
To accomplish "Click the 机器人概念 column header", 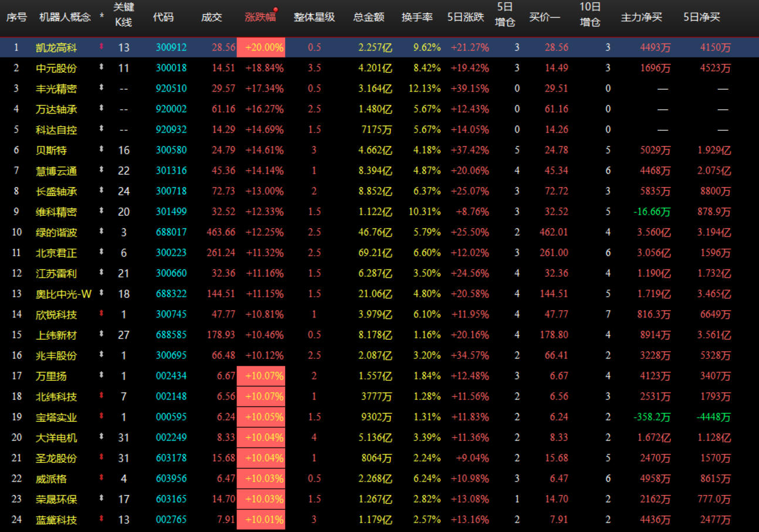I will pos(65,17).
